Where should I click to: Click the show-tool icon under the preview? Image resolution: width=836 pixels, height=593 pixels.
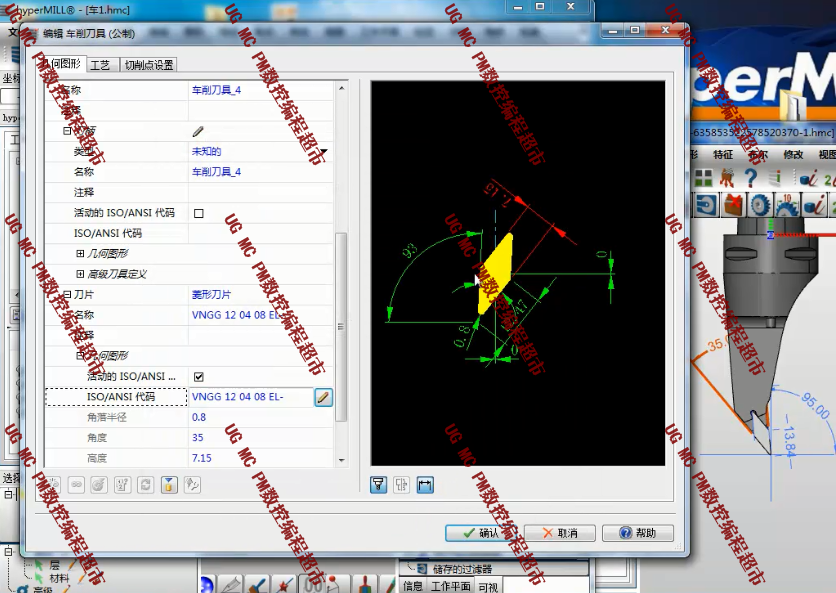379,485
